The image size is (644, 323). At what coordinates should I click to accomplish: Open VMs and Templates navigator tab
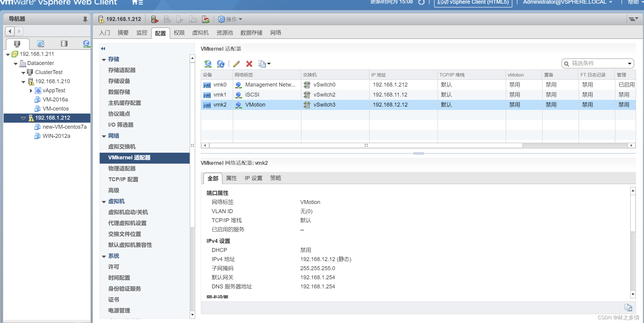coord(41,44)
